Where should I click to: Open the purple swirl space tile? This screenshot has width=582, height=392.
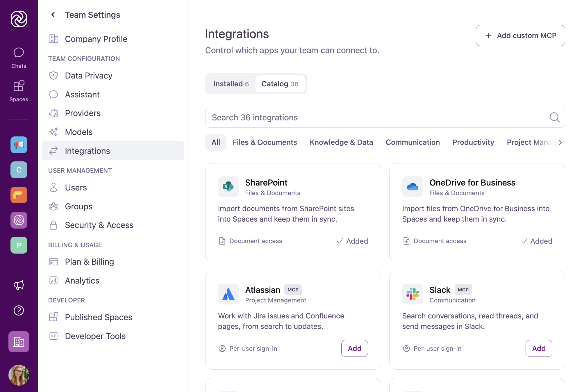19,220
